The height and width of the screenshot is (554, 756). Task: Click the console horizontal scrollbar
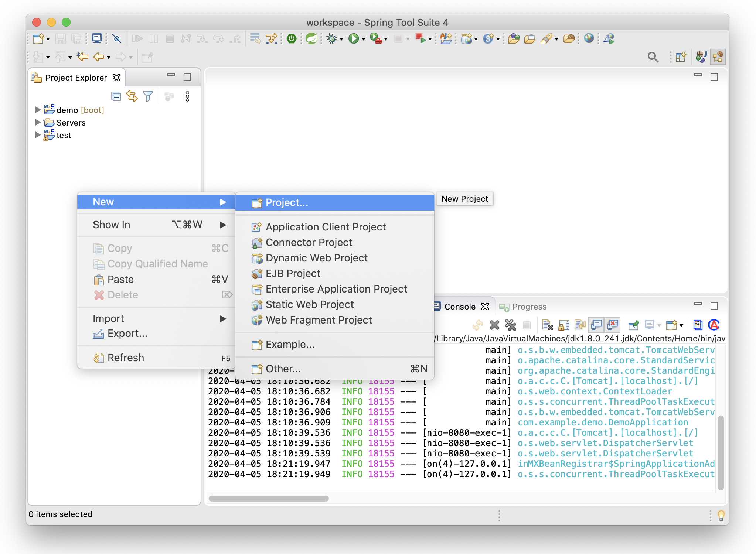[269, 499]
